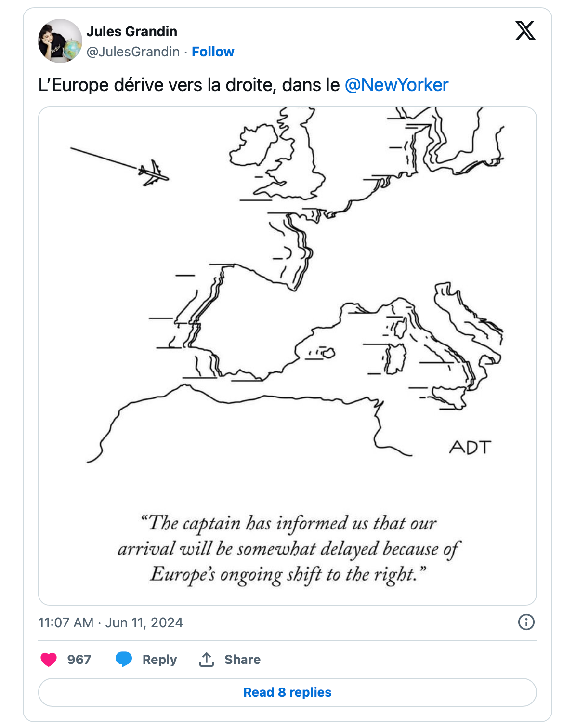The height and width of the screenshot is (728, 576).
Task: Click the Share label text
Action: 242,659
